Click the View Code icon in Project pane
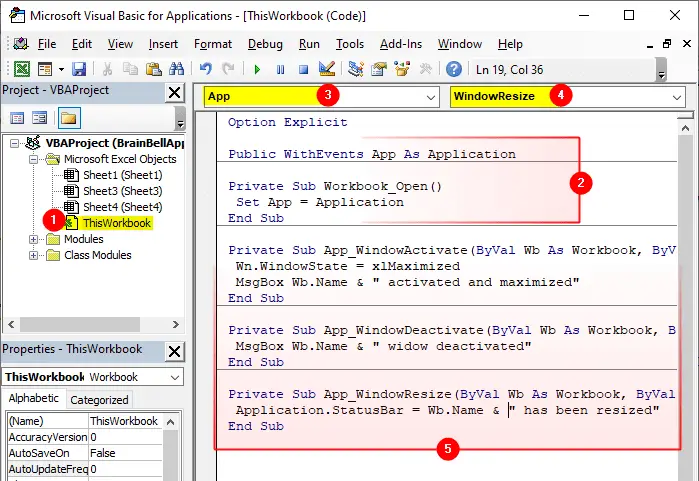Image resolution: width=699 pixels, height=481 pixels. [17, 118]
